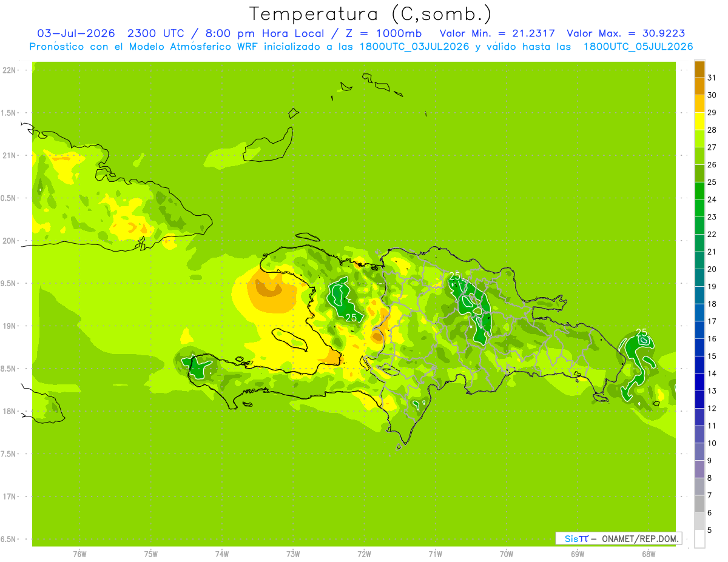This screenshot has width=728, height=562.
Task: Click the '25' contour label near 68W
Action: tap(641, 332)
